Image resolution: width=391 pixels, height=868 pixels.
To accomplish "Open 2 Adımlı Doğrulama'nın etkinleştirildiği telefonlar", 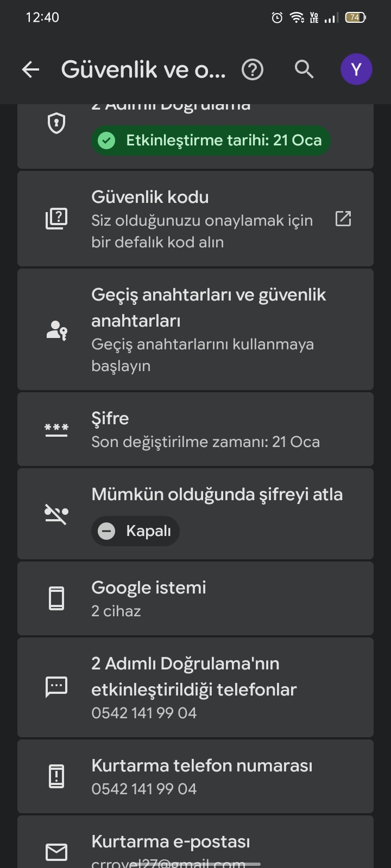I will tap(195, 687).
